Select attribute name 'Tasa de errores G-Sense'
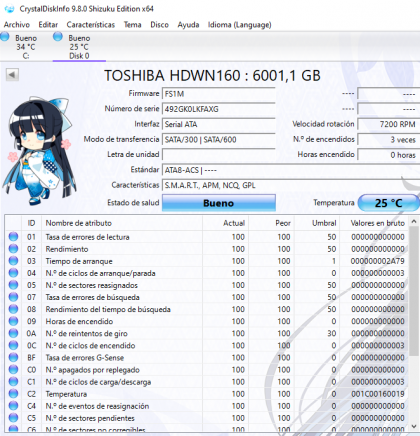420x436 pixels. point(85,358)
